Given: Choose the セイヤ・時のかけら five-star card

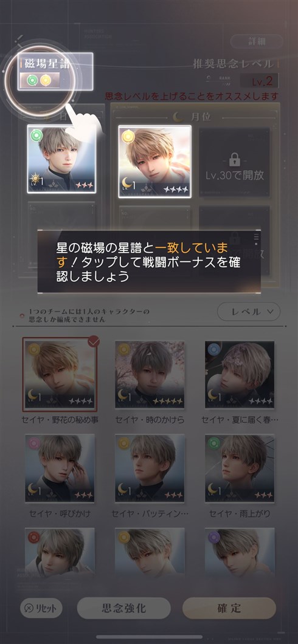Looking at the screenshot, I should click(x=150, y=375).
